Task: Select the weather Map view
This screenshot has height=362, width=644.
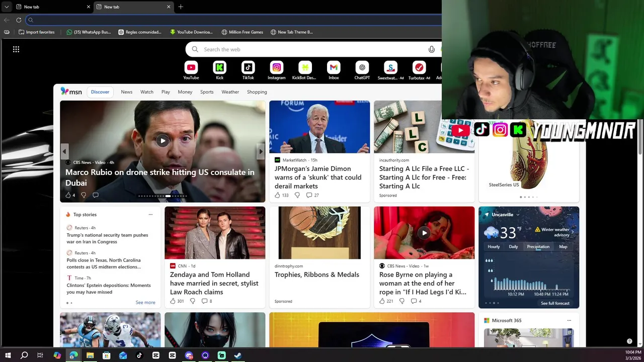Action: coord(563,247)
